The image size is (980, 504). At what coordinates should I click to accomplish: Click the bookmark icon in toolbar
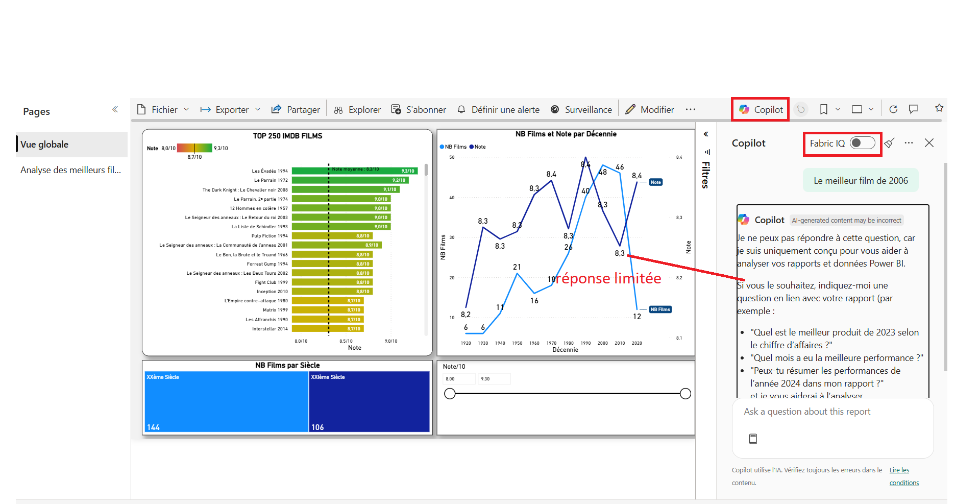pyautogui.click(x=823, y=109)
